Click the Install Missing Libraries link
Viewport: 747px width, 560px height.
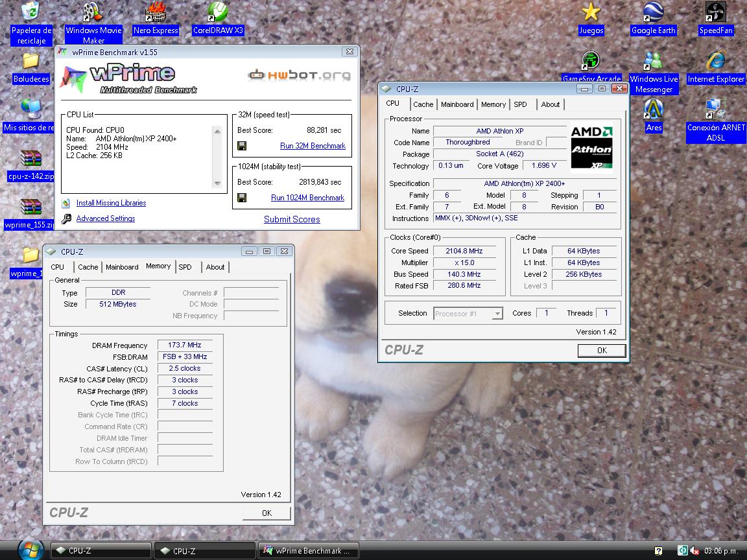(x=111, y=203)
